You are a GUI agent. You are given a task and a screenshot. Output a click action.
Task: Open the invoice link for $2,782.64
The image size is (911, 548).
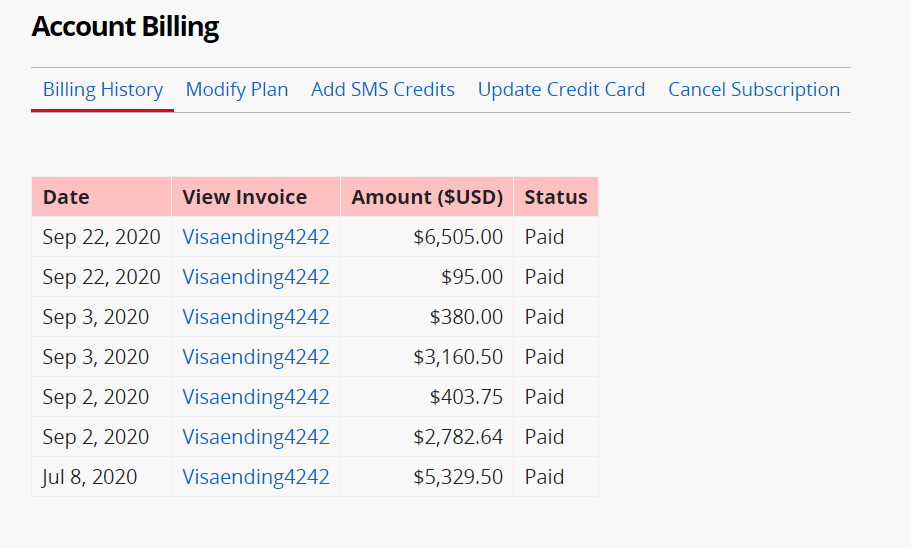(256, 437)
